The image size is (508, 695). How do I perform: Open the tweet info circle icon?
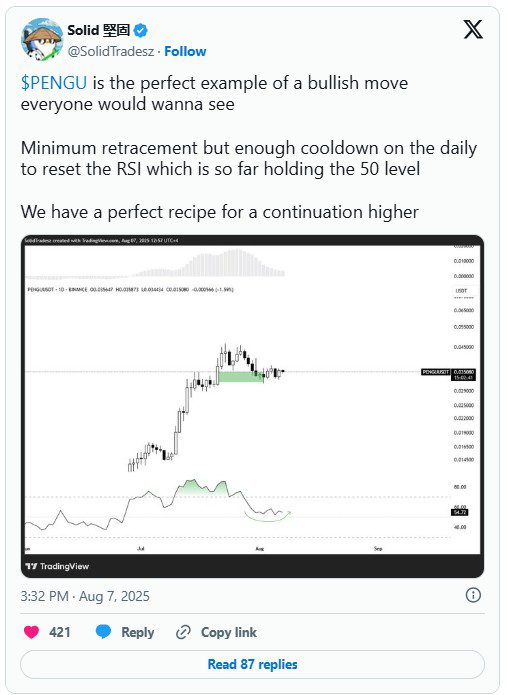pos(473,595)
